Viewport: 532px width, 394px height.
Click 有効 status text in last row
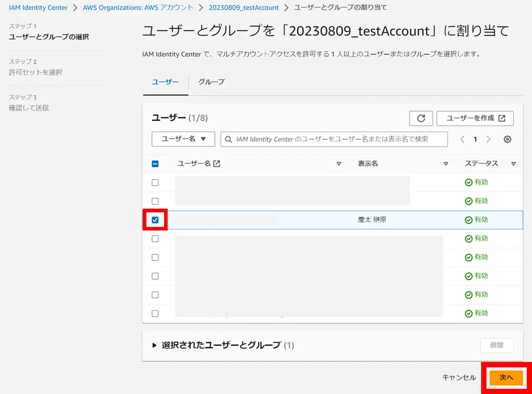(481, 313)
